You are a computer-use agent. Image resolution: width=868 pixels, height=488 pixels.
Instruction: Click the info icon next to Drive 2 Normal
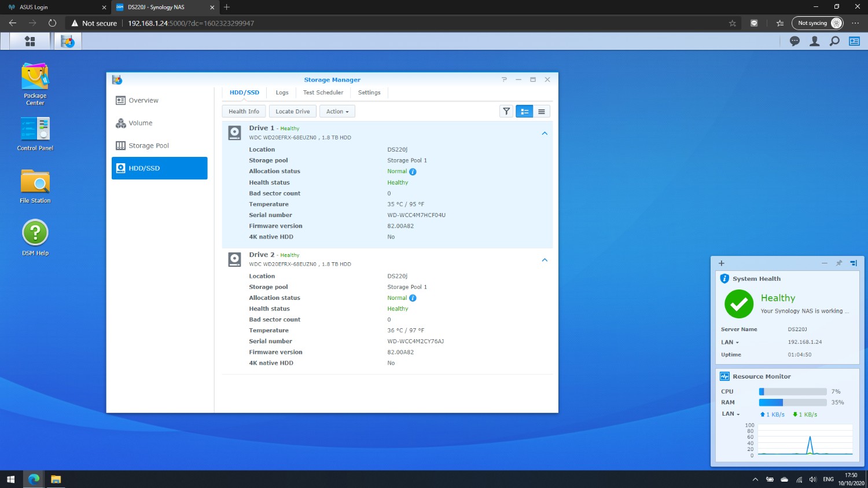[413, 298]
